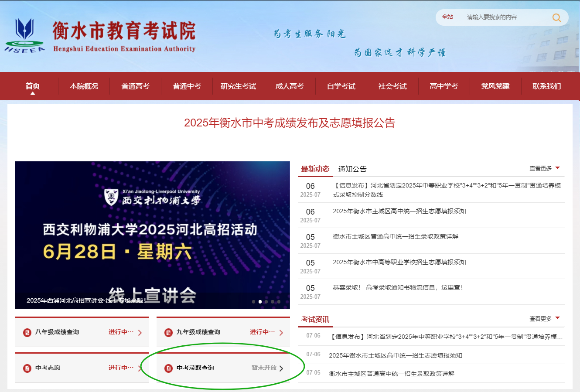Open the 本院概况 menu
Image resolution: width=580 pixels, height=392 pixels.
pos(84,86)
